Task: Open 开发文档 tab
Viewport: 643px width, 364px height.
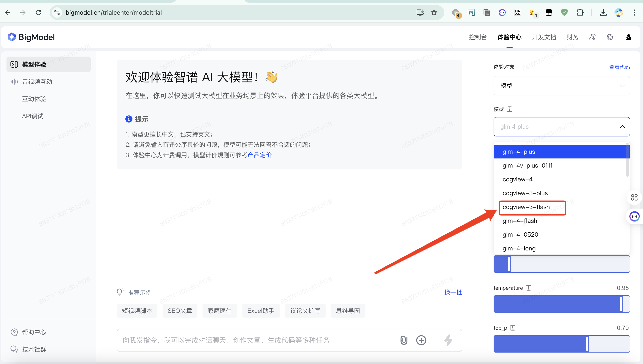Action: [x=544, y=37]
